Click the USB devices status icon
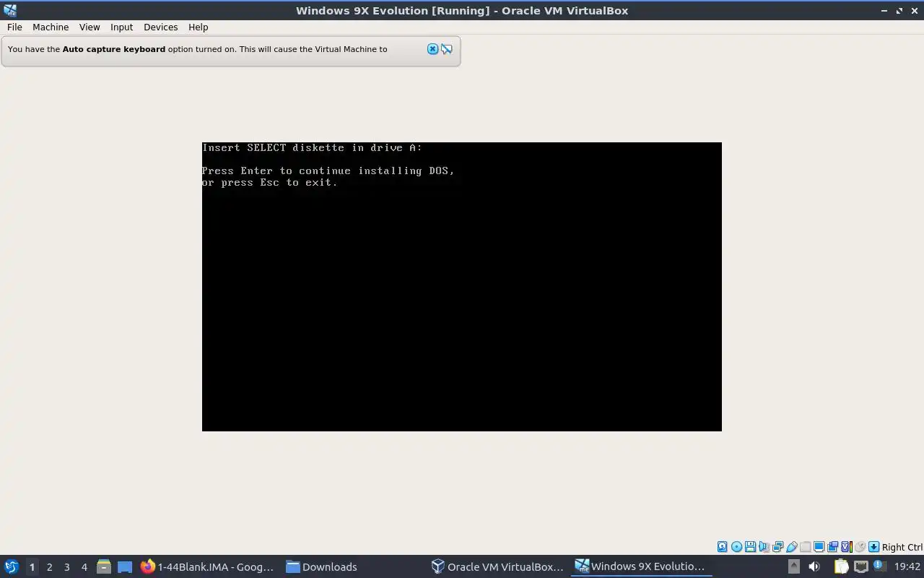This screenshot has height=578, width=924. pyautogui.click(x=791, y=547)
